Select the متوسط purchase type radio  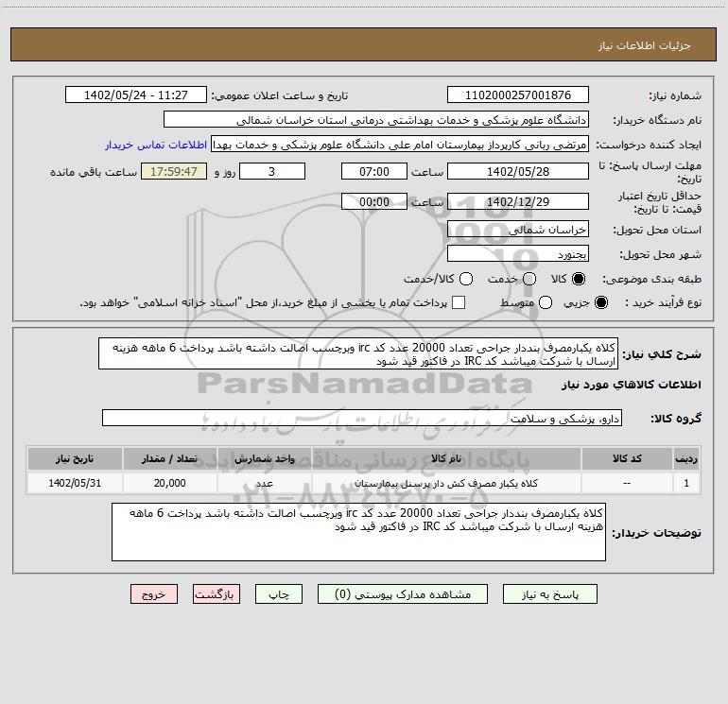pos(546,302)
